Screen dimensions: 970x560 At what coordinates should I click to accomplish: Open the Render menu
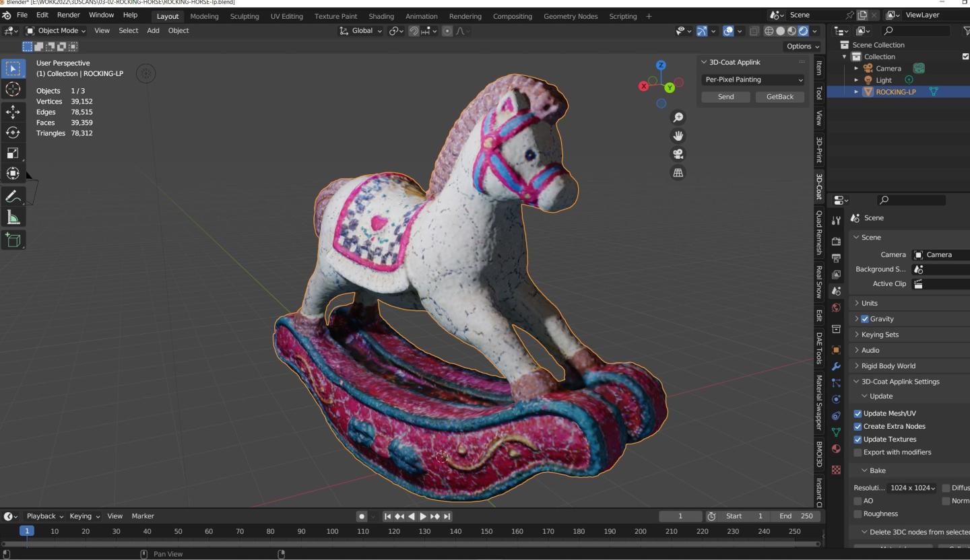pyautogui.click(x=69, y=15)
